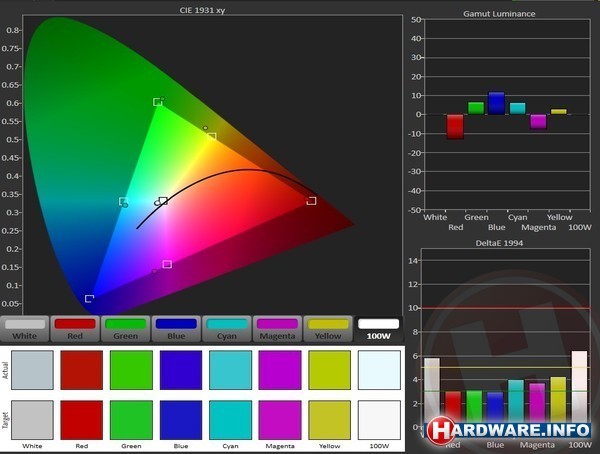Screen dimensions: 600x454
Task: Click the Actual Green swatch
Action: [131, 370]
